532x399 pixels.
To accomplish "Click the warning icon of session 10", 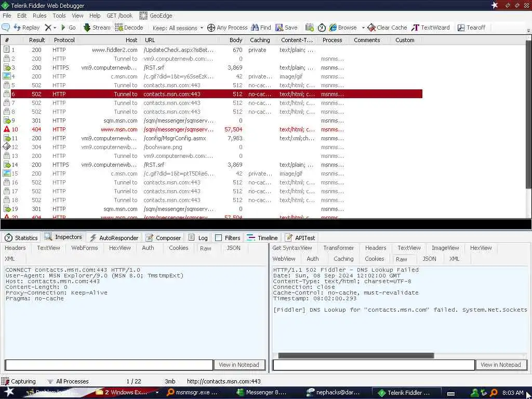I will [6, 129].
